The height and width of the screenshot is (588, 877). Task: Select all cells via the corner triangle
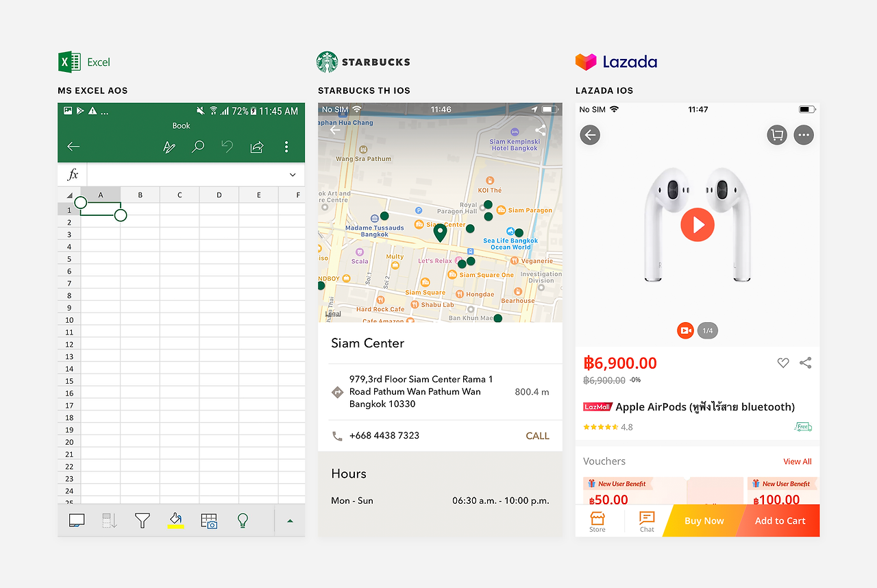(69, 195)
